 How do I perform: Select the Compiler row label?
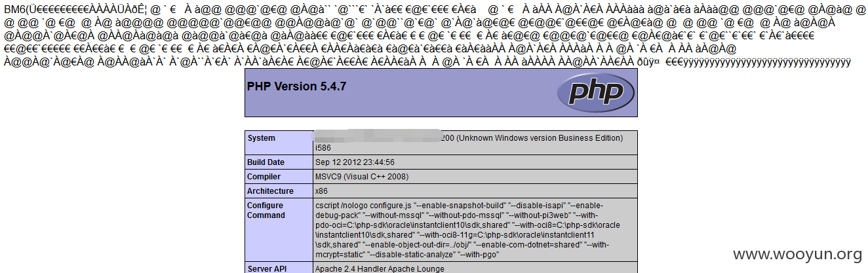click(264, 177)
